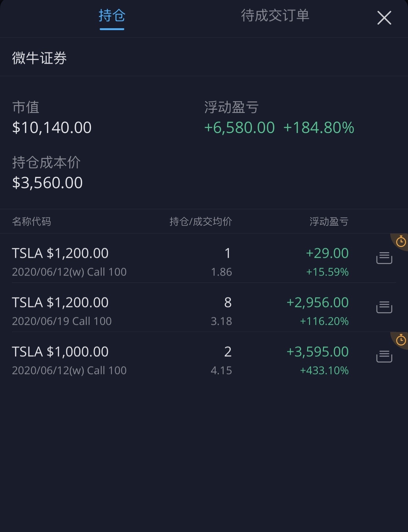This screenshot has width=408, height=532.
Task: Tap 持仓成本价 $3,560.00 cost value
Action: 47,183
